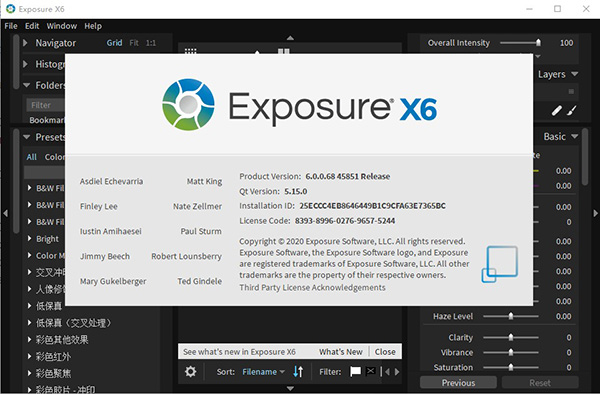Adjust the Clarity slider
The height and width of the screenshot is (394, 600).
[x=511, y=337]
